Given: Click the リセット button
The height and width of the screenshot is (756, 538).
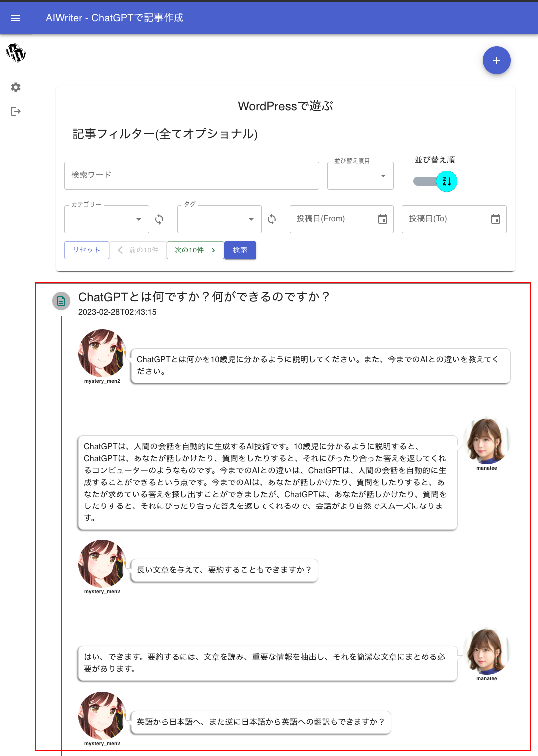Looking at the screenshot, I should click(87, 250).
